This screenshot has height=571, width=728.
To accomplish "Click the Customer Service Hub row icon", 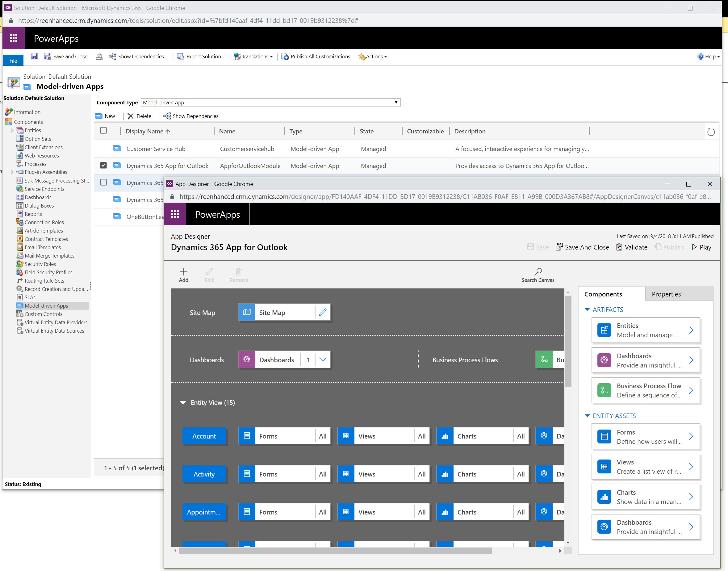I will pos(117,149).
